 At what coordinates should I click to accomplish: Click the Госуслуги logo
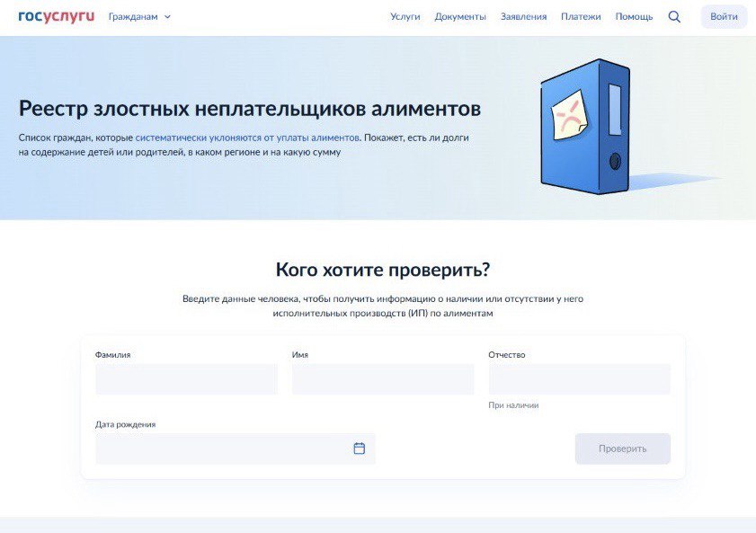click(x=56, y=16)
